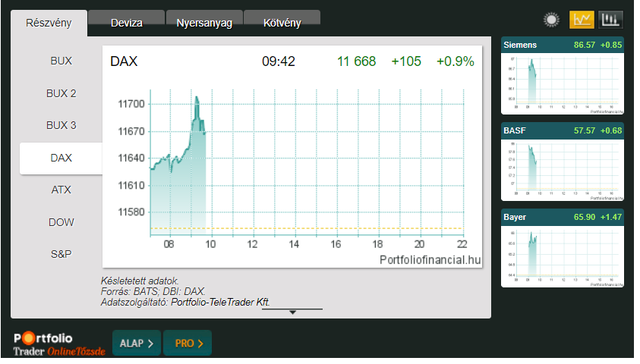640x364 pixels.
Task: Open the BASF mini chart
Action: pos(562,162)
